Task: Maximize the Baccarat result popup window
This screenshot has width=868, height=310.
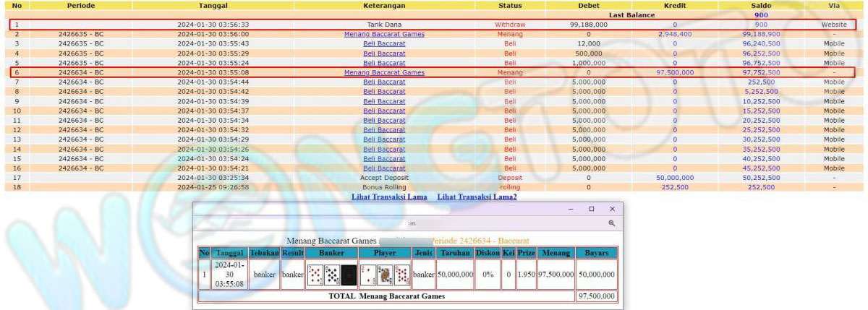Action: coord(591,209)
